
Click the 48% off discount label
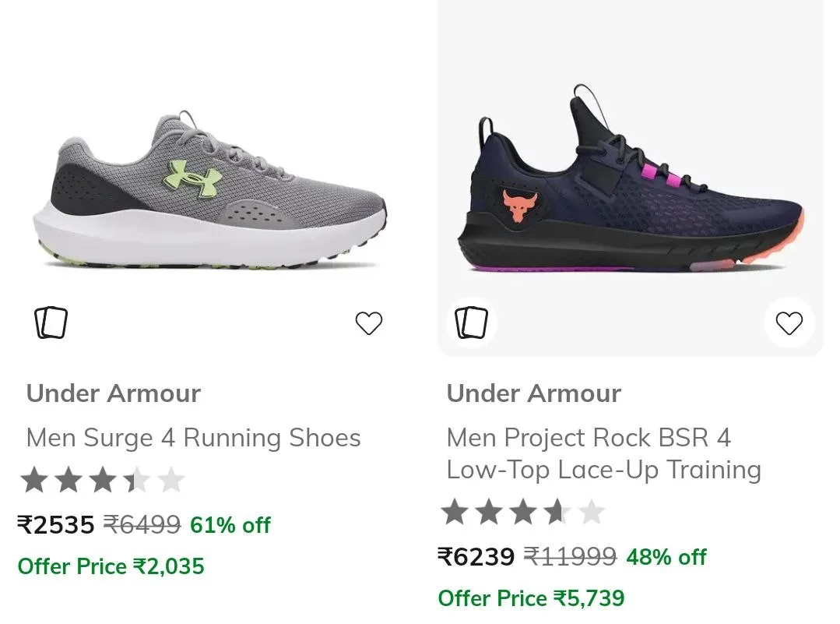pos(666,558)
